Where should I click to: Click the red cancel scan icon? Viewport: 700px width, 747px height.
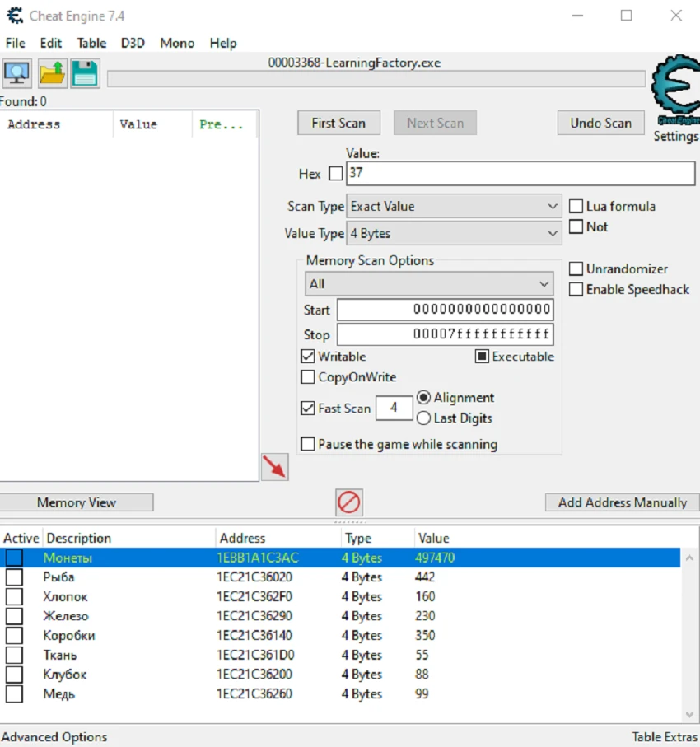[348, 502]
